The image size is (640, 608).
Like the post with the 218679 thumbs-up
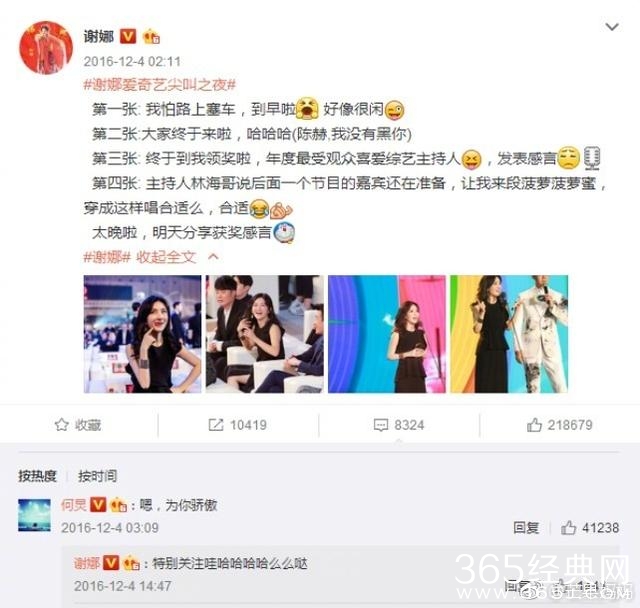(x=534, y=425)
